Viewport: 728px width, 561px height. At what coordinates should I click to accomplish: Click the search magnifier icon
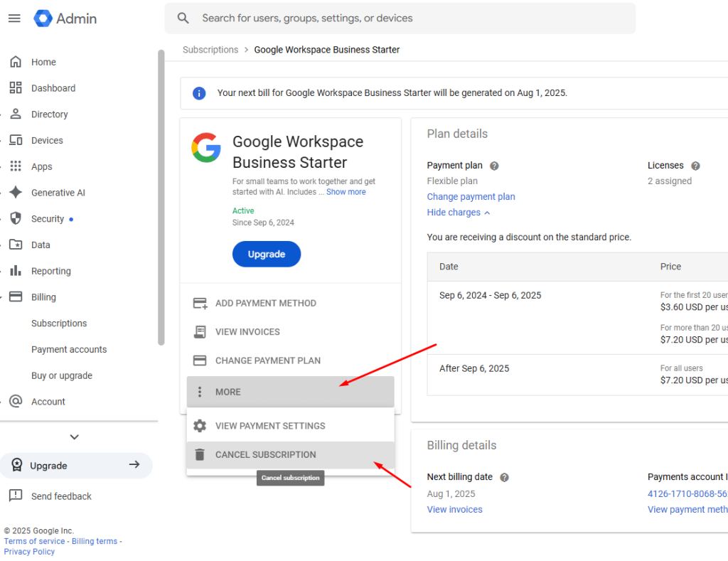(x=183, y=18)
